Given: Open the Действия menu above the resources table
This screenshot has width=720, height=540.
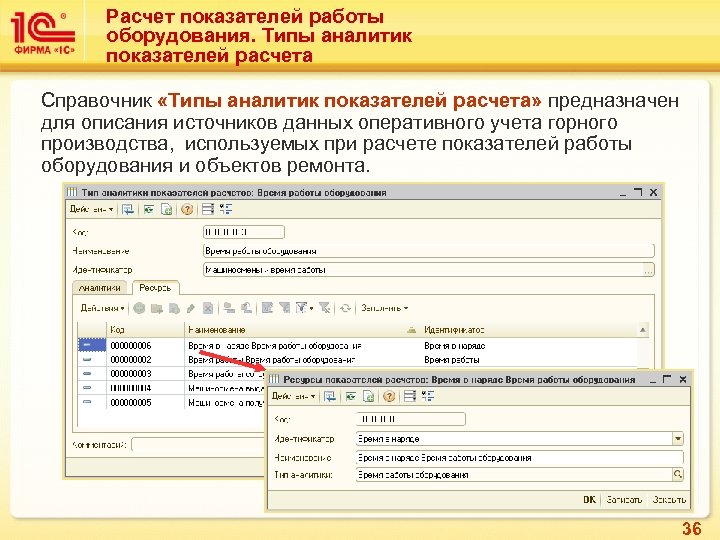Looking at the screenshot, I should [x=102, y=308].
